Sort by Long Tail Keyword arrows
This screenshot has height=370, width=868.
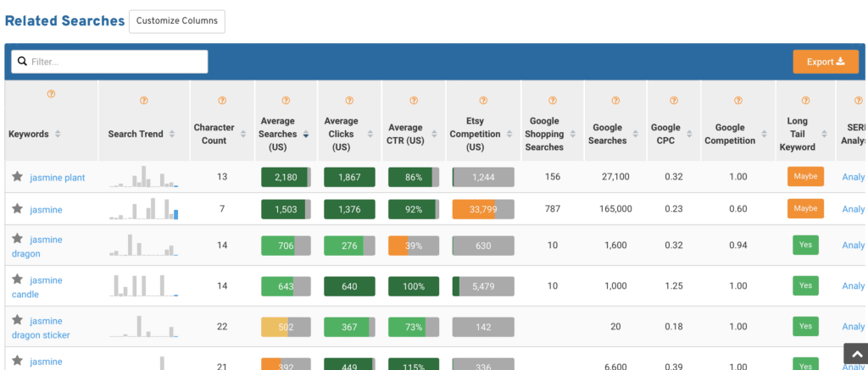coord(824,134)
